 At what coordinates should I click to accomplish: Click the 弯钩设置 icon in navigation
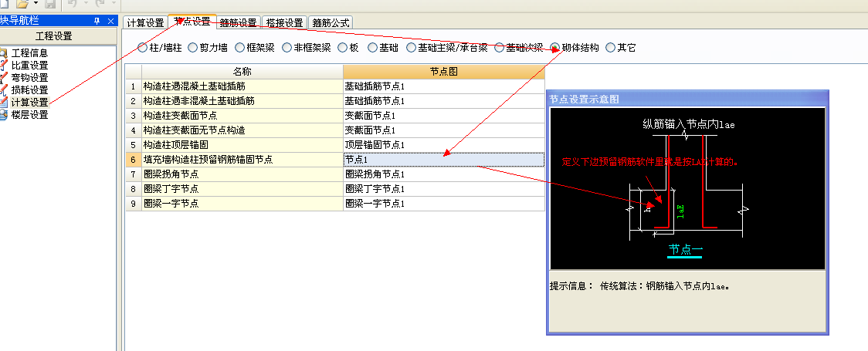coord(3,77)
